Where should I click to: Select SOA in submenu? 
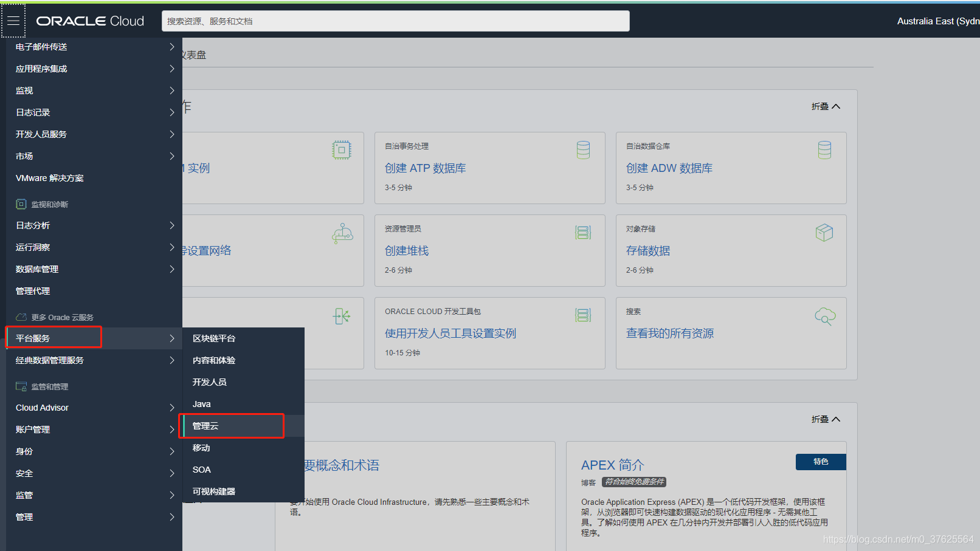coord(243,470)
